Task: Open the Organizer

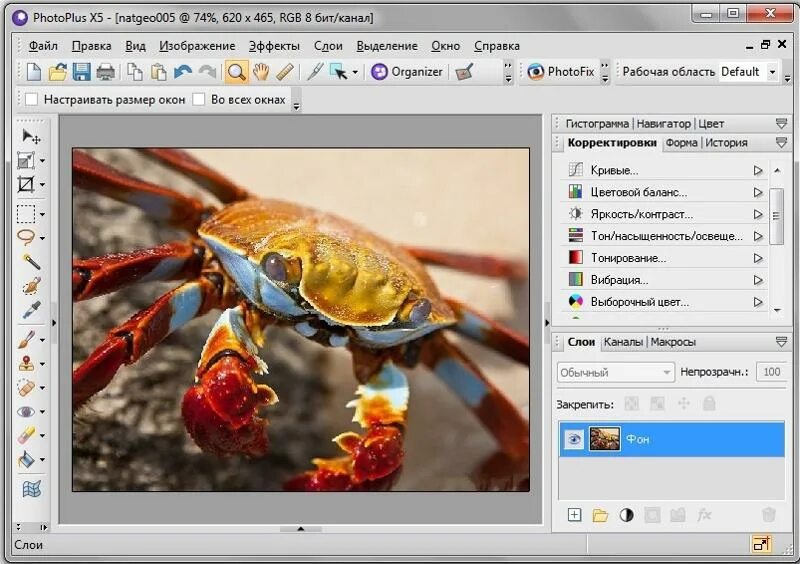Action: (x=407, y=72)
